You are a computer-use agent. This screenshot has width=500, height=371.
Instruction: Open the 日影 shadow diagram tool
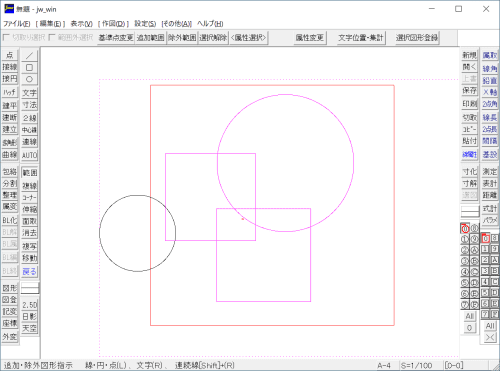click(x=29, y=316)
